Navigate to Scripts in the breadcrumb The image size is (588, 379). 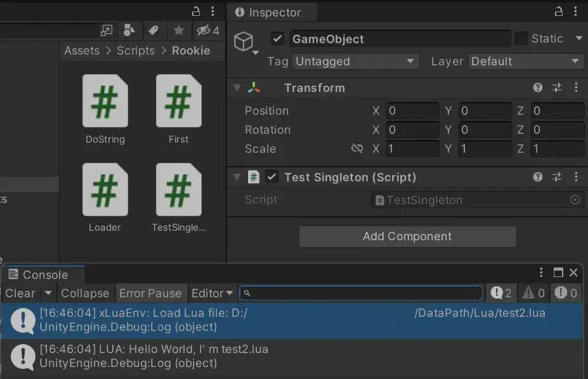click(x=136, y=51)
